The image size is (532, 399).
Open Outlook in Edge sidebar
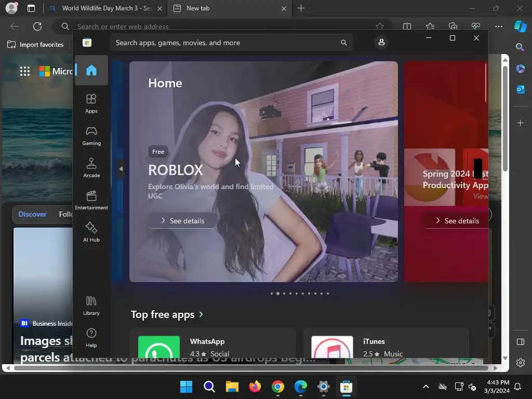[520, 89]
